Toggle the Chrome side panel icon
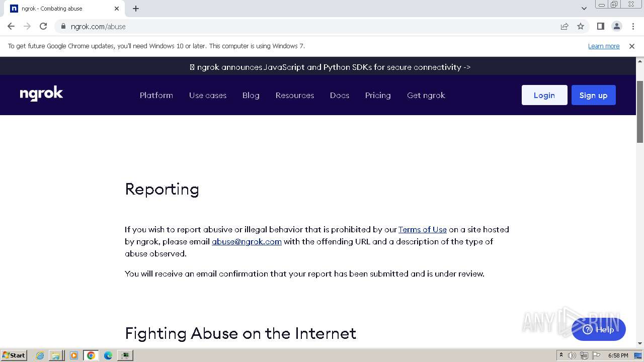The width and height of the screenshot is (644, 362). pos(600,26)
